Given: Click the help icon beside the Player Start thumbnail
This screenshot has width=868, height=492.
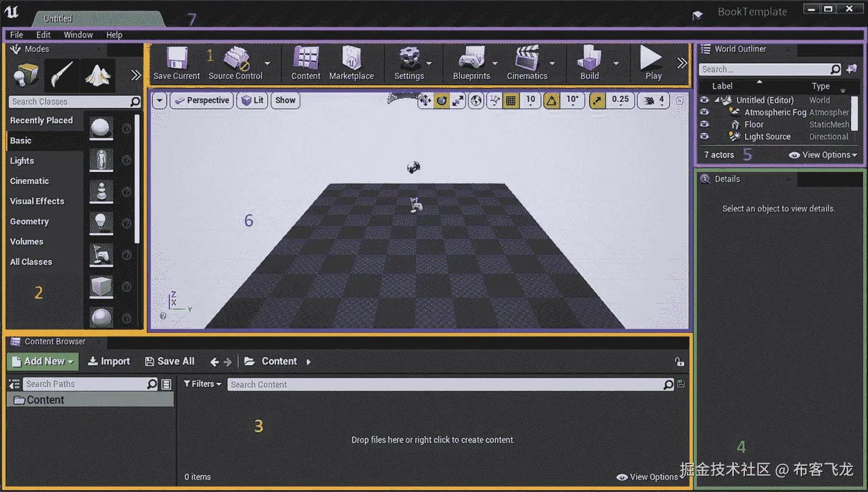Looking at the screenshot, I should (127, 255).
